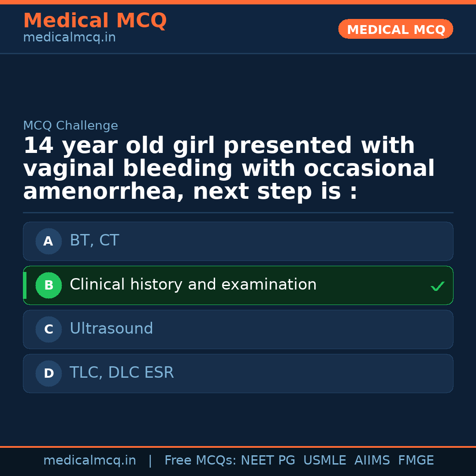476x476 pixels.
Task: Click the medicalmcq.in header link
Action: (x=69, y=37)
